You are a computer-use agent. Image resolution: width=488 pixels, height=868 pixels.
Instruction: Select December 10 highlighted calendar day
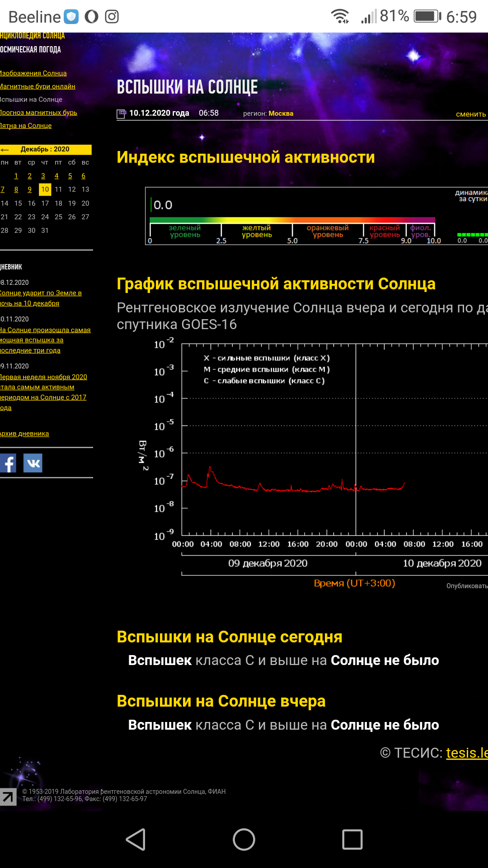pos(45,189)
